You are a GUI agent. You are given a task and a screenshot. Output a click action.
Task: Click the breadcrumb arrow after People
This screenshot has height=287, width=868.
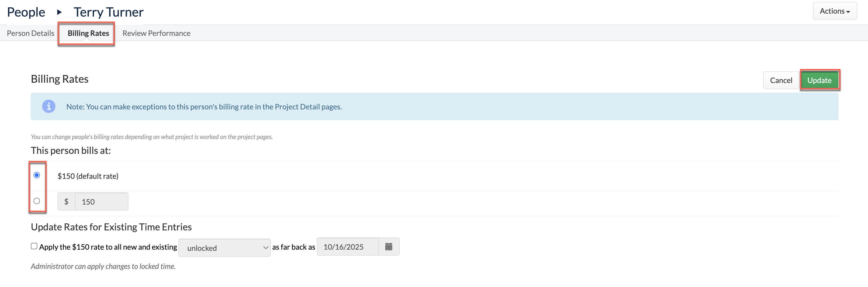click(59, 12)
